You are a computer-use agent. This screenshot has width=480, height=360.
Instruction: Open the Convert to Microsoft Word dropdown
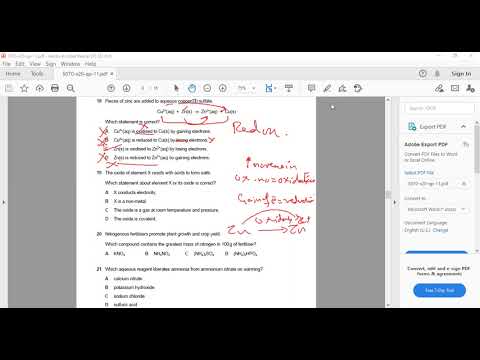[x=437, y=209]
